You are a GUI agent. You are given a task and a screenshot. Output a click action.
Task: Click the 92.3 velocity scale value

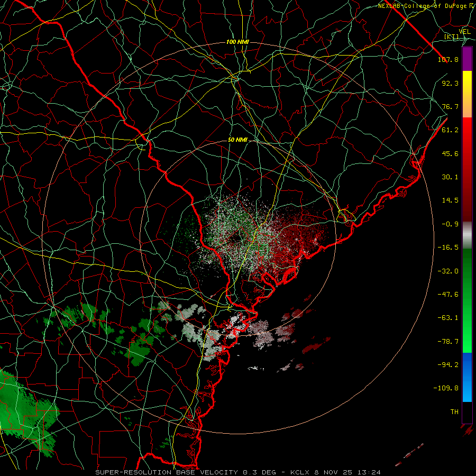point(450,83)
